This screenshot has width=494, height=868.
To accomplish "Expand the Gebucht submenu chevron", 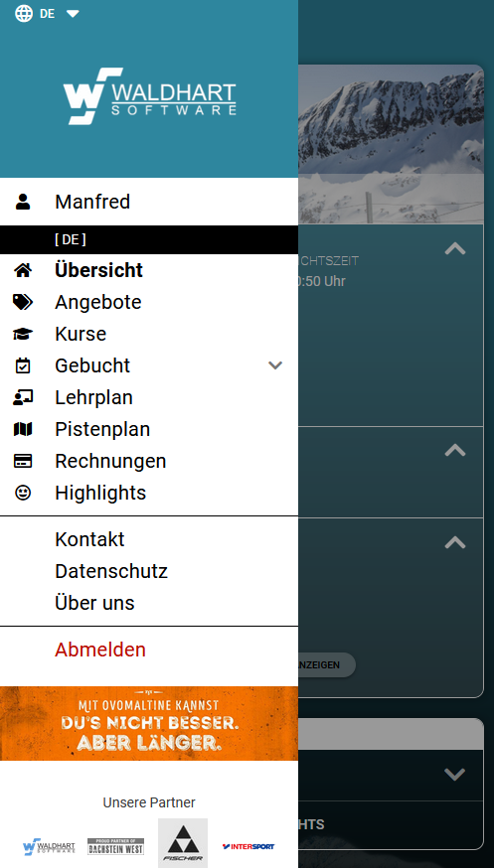I will (275, 365).
